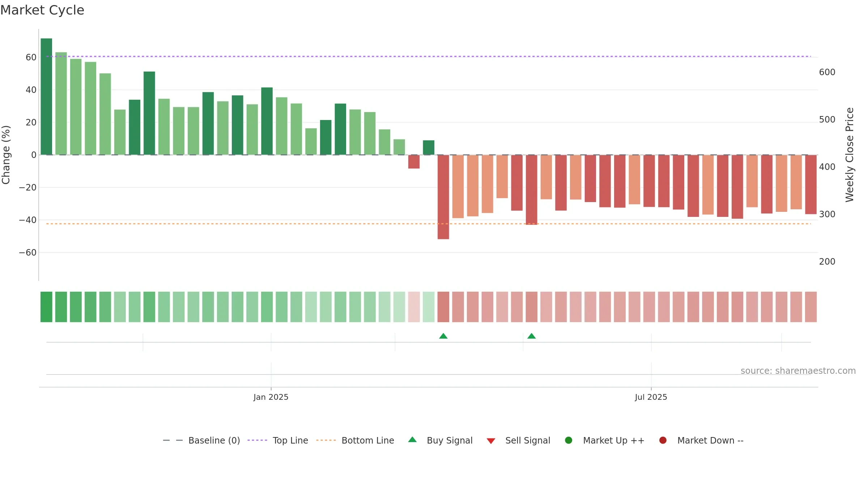Click the 600 right axis value
Image resolution: width=868 pixels, height=488 pixels.
coord(827,72)
